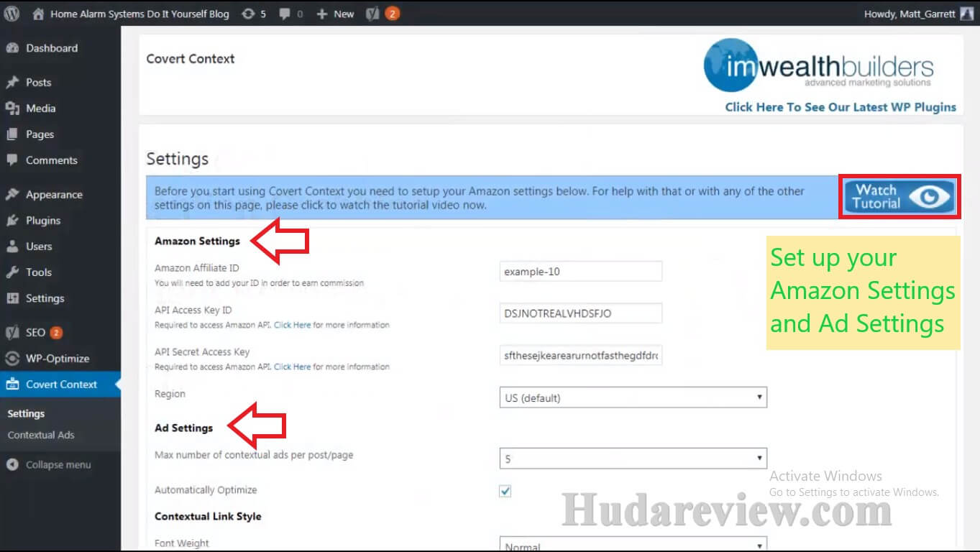Open the updates icon showing 5
This screenshot has height=552, width=980.
[x=248, y=14]
